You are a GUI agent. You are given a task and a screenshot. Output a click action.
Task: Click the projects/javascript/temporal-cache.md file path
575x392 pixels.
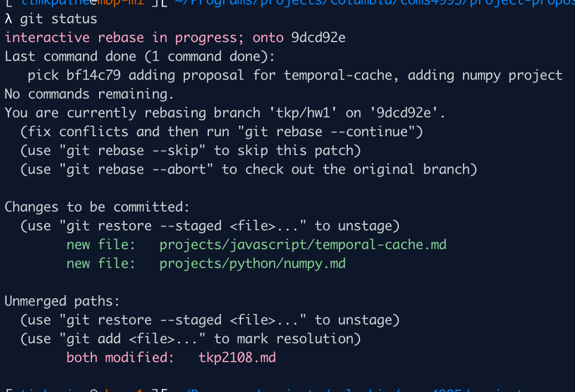click(x=303, y=245)
